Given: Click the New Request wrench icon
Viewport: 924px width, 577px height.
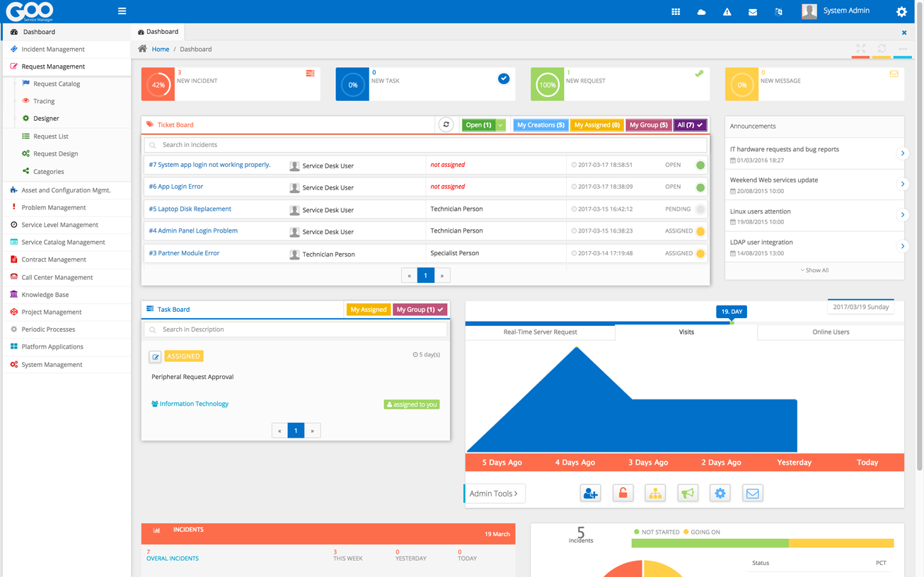Looking at the screenshot, I should pyautogui.click(x=699, y=74).
